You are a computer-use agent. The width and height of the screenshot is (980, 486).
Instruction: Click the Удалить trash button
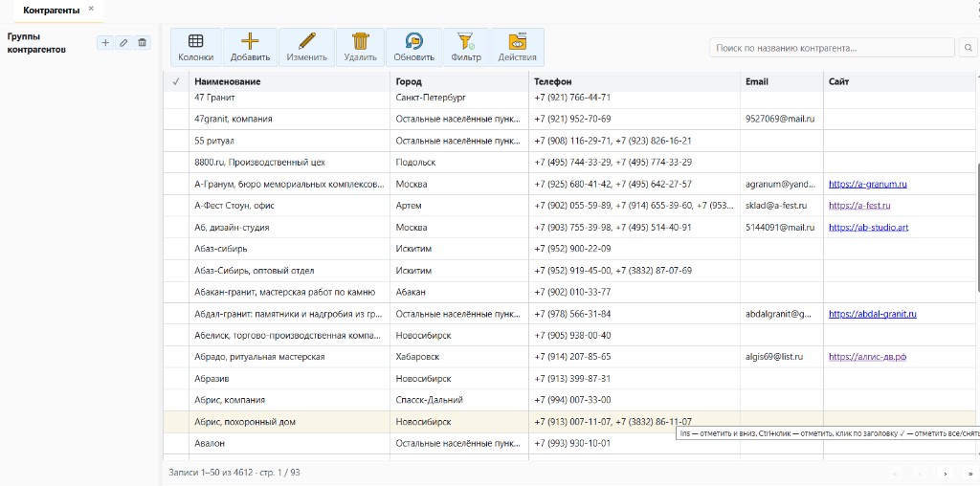(x=361, y=48)
